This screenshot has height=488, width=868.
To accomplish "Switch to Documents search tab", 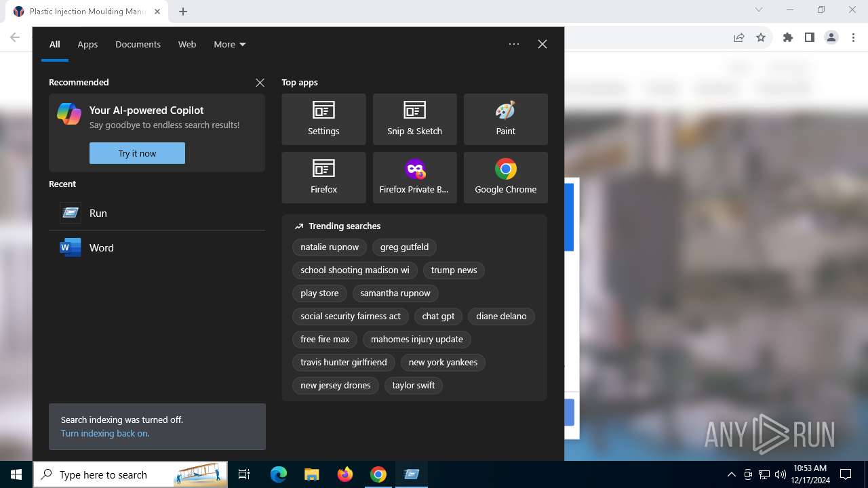I will pyautogui.click(x=138, y=44).
